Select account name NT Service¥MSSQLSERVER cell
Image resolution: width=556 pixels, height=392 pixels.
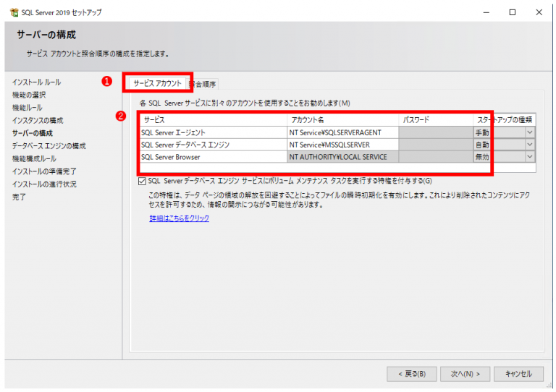[x=342, y=145]
